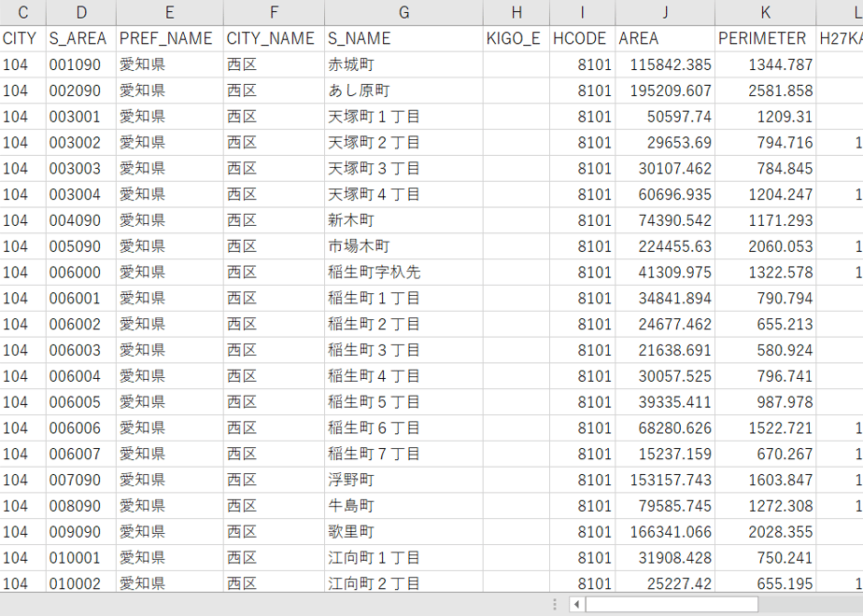Click the CITY header cell

(22, 38)
